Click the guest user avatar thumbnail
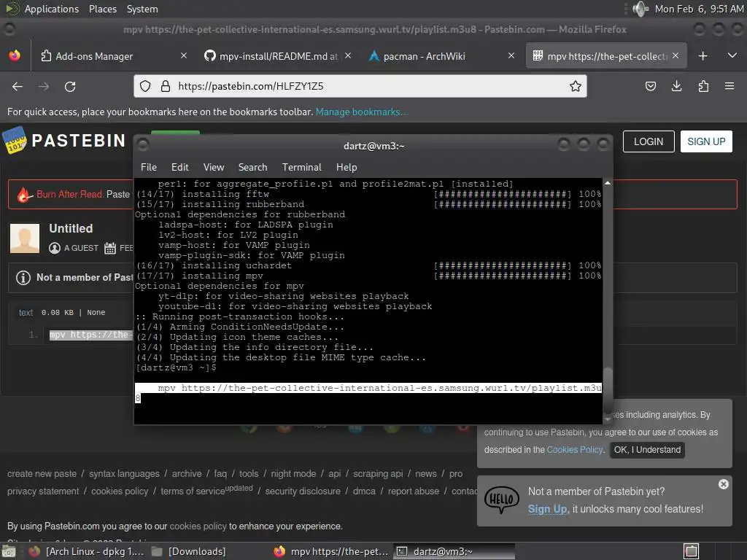Screen dimensions: 747x560 [25, 238]
